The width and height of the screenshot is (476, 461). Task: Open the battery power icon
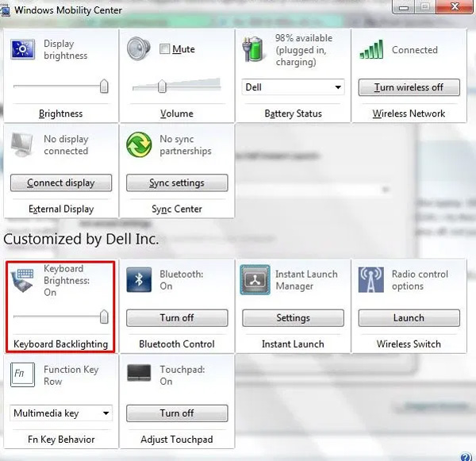(x=253, y=48)
